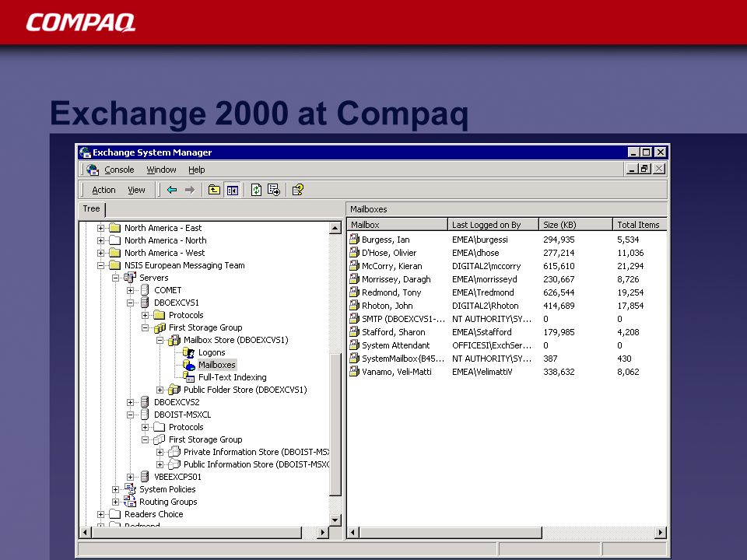Sort by the Mailbox column header
This screenshot has width=747, height=560.
coord(398,224)
